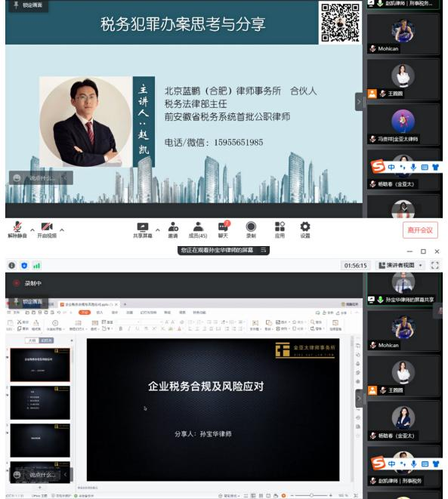Viewport: 448px width, 499px height.
Task: Click the upper 'Say something' chat input
Action: pyautogui.click(x=42, y=178)
